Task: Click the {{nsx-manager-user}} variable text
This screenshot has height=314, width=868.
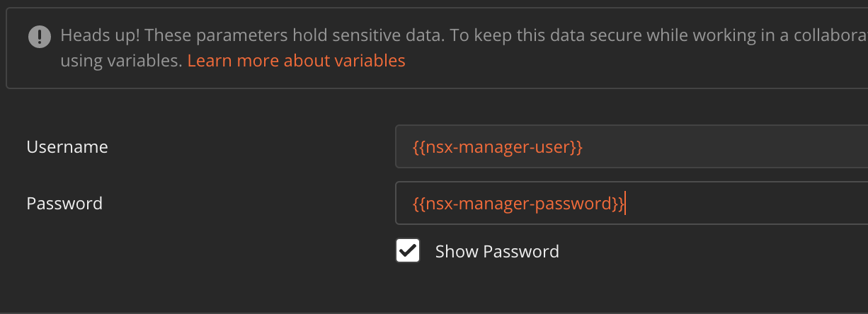Action: pos(497,147)
